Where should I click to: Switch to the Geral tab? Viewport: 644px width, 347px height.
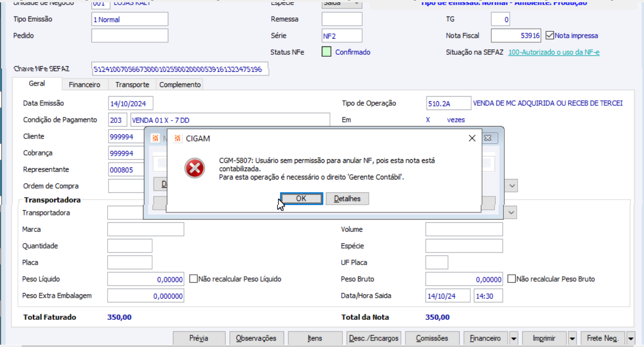click(x=37, y=84)
